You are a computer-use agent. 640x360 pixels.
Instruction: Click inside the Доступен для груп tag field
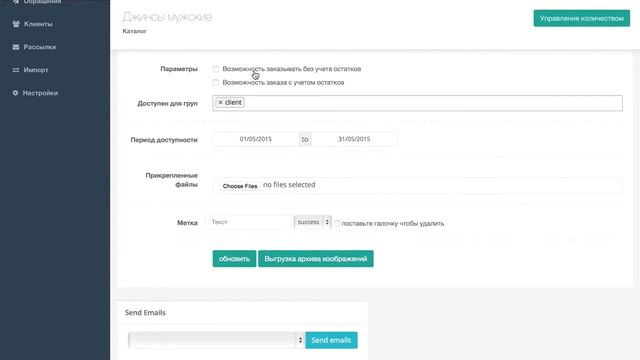tap(417, 103)
